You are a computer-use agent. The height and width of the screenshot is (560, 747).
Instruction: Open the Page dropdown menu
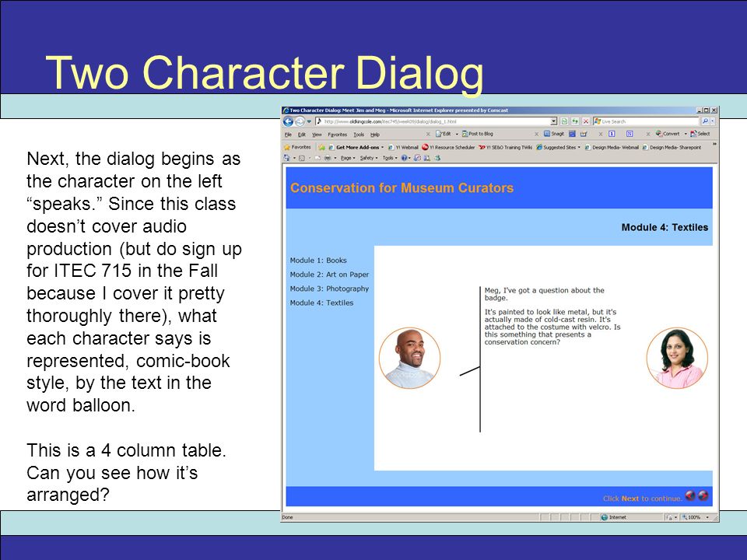(x=349, y=158)
